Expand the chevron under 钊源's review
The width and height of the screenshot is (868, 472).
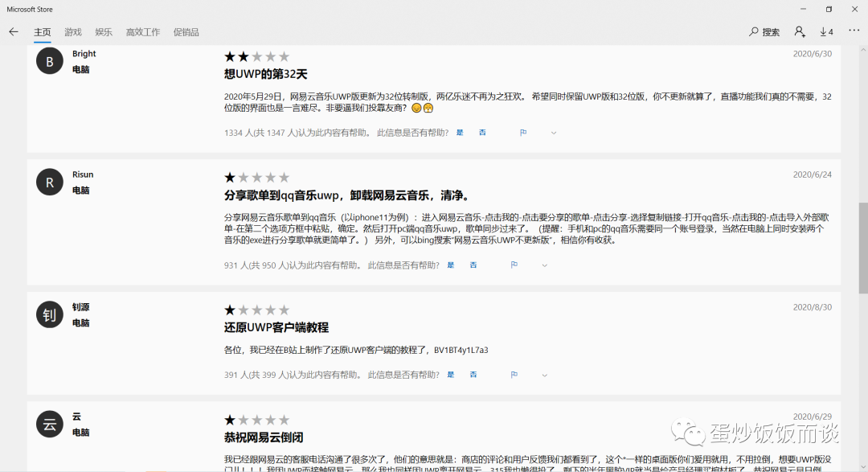(545, 375)
